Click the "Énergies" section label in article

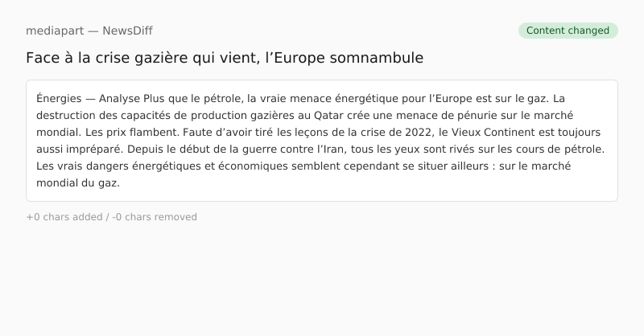(x=59, y=99)
